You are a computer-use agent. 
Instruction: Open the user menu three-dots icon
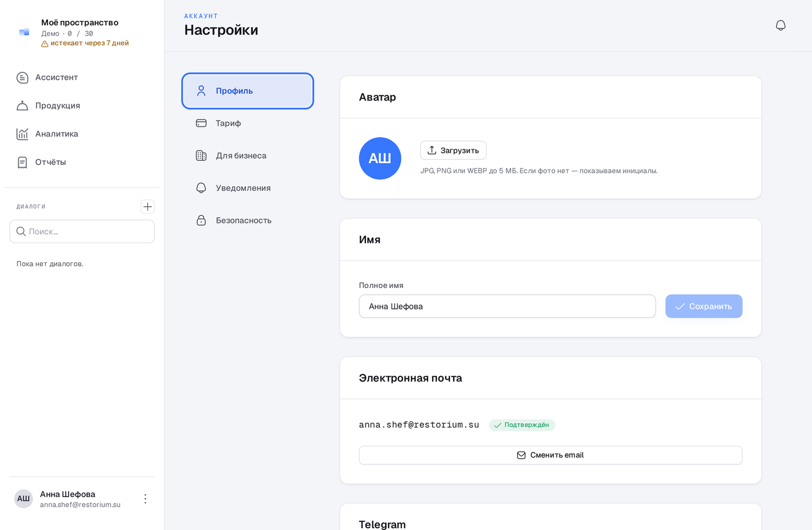[146, 499]
